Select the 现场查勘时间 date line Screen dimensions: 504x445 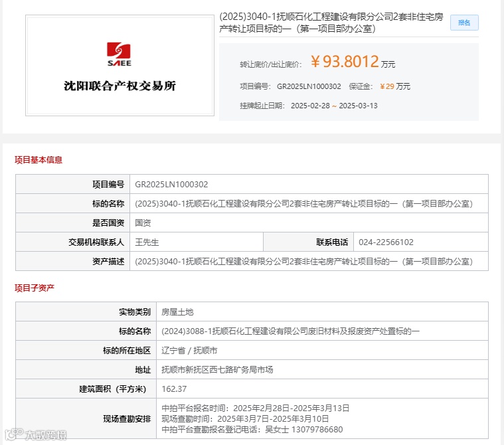click(245, 419)
